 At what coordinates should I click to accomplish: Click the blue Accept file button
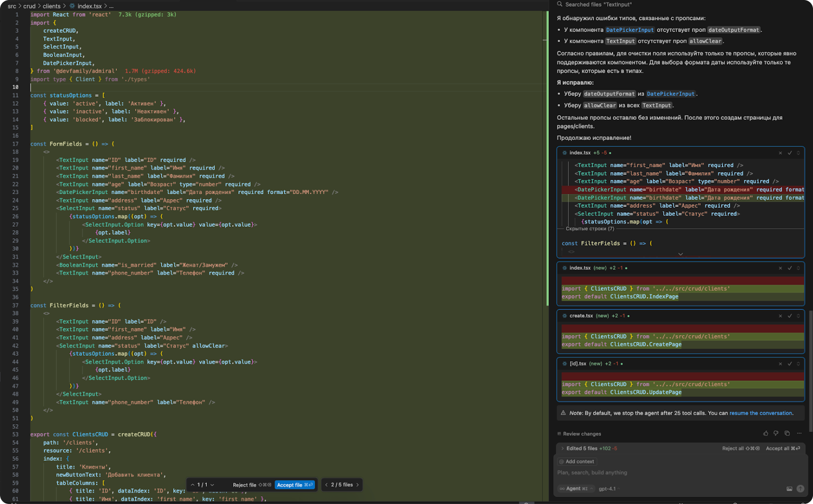(295, 485)
